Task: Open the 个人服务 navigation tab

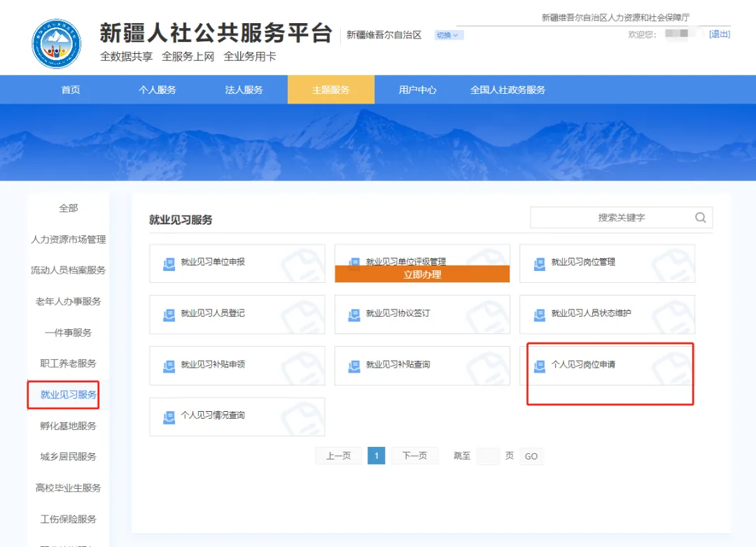Action: [x=157, y=90]
